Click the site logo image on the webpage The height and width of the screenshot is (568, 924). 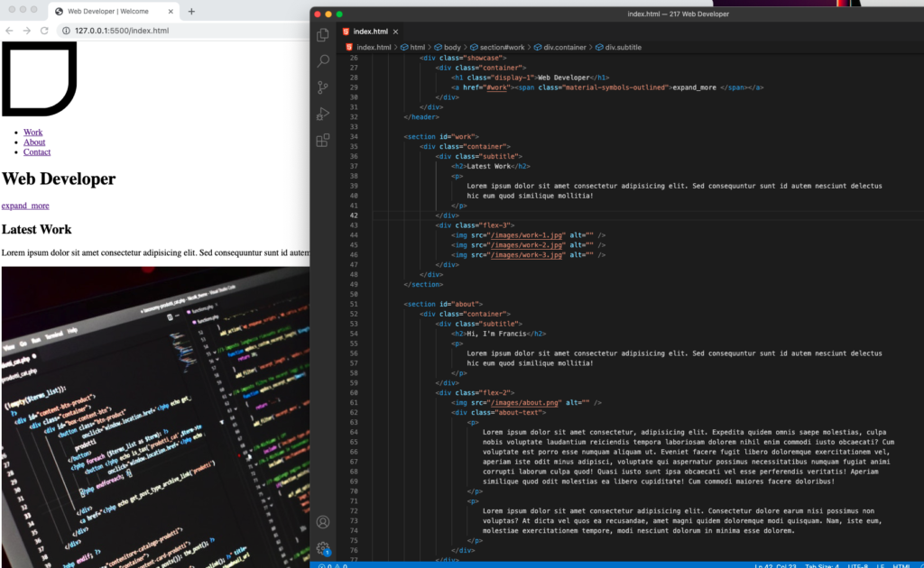40,78
